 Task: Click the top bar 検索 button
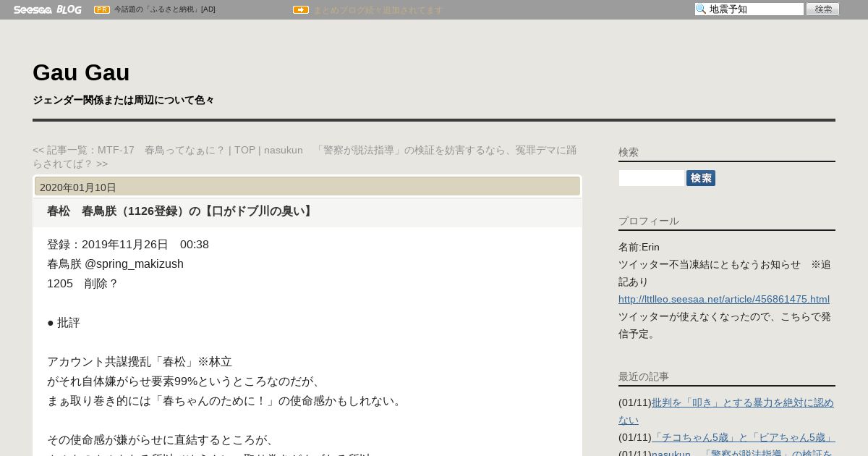tap(823, 9)
